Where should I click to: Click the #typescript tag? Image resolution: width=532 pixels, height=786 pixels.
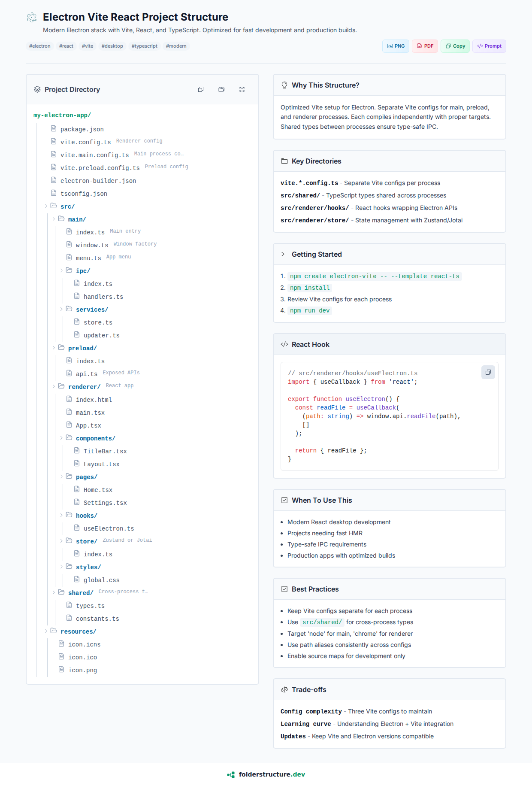click(x=144, y=46)
